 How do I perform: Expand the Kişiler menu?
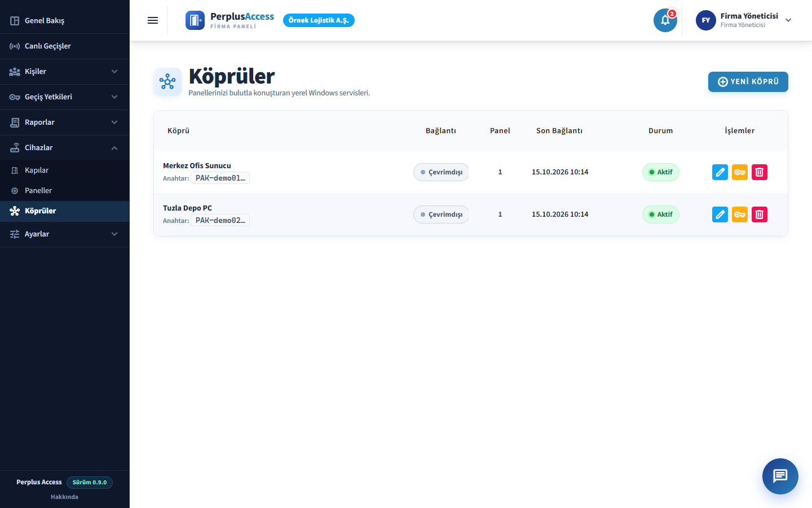(65, 72)
